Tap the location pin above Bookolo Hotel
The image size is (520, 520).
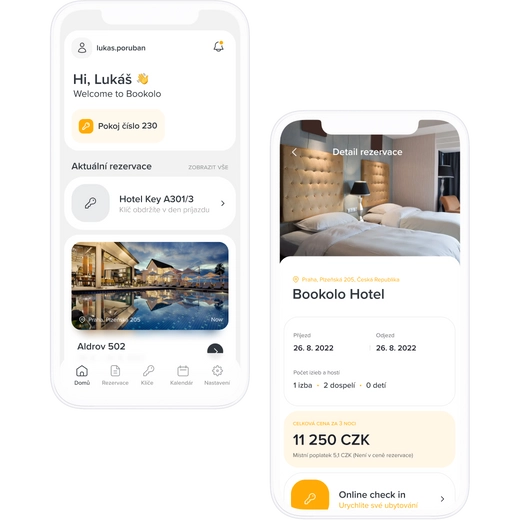coord(295,279)
